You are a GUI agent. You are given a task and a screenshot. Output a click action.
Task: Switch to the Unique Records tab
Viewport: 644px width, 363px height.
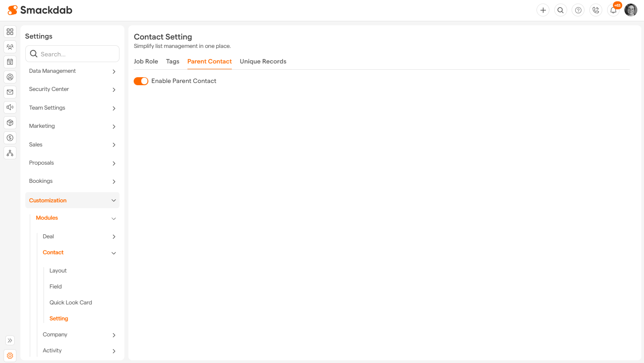click(263, 62)
